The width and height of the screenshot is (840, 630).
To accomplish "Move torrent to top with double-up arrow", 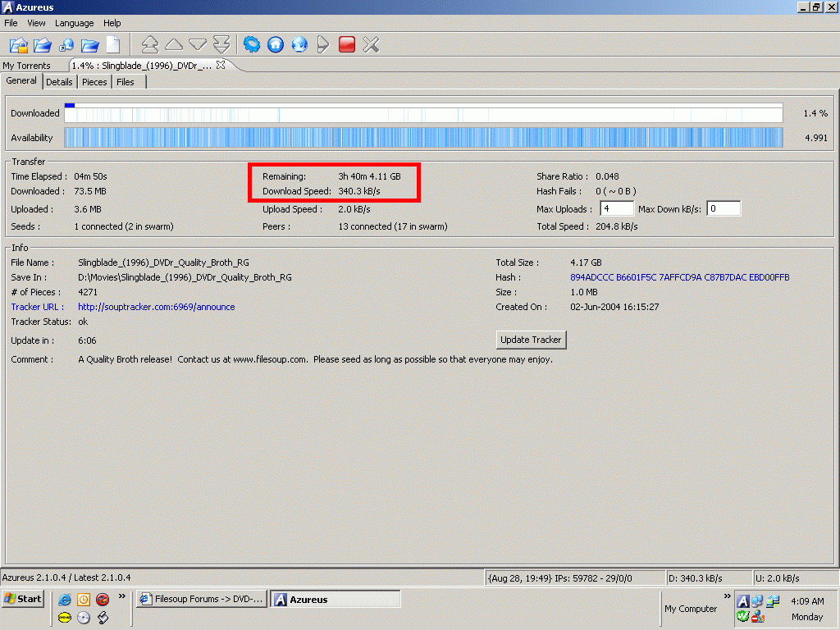I will 150,44.
